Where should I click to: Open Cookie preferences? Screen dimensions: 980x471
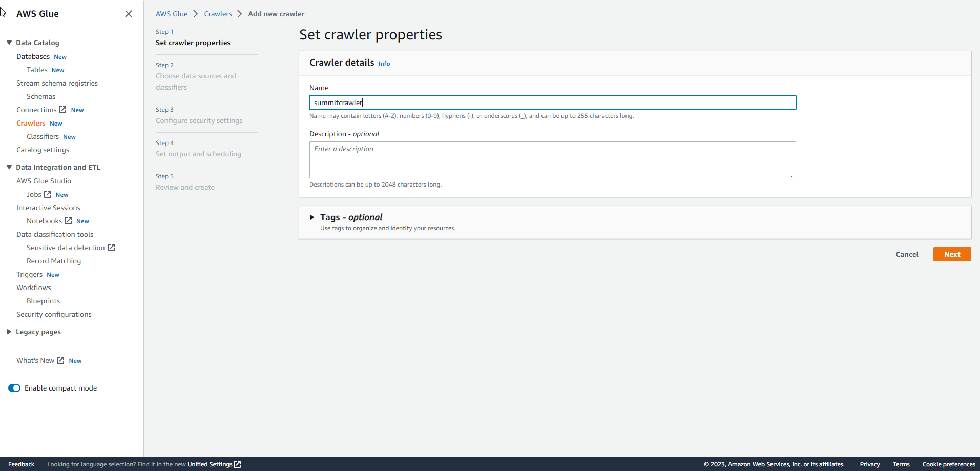[949, 464]
